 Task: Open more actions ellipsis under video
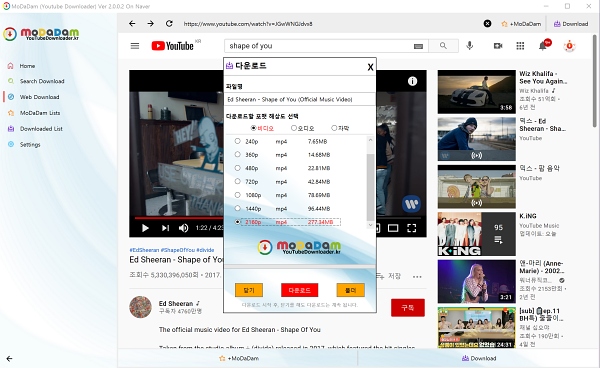(x=417, y=277)
